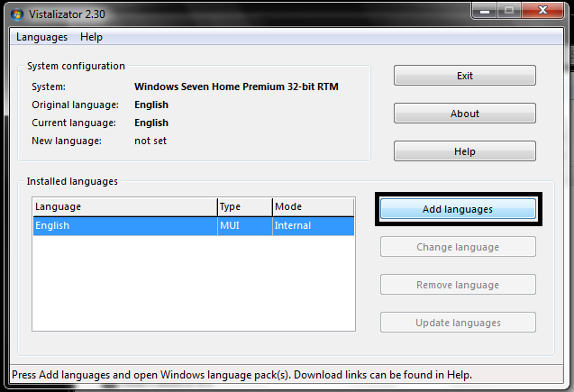This screenshot has height=392, width=574.
Task: Minimize the Vistalizator window
Action: 484,11
